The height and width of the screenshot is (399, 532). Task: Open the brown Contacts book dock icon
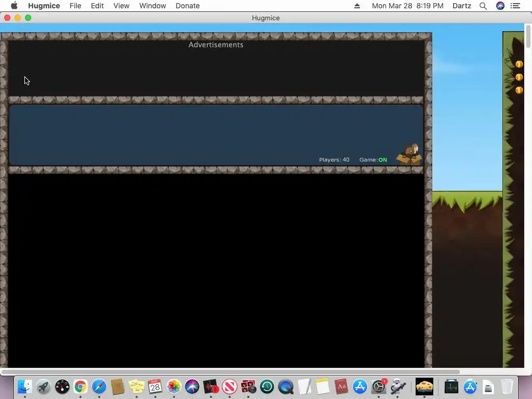[118, 387]
